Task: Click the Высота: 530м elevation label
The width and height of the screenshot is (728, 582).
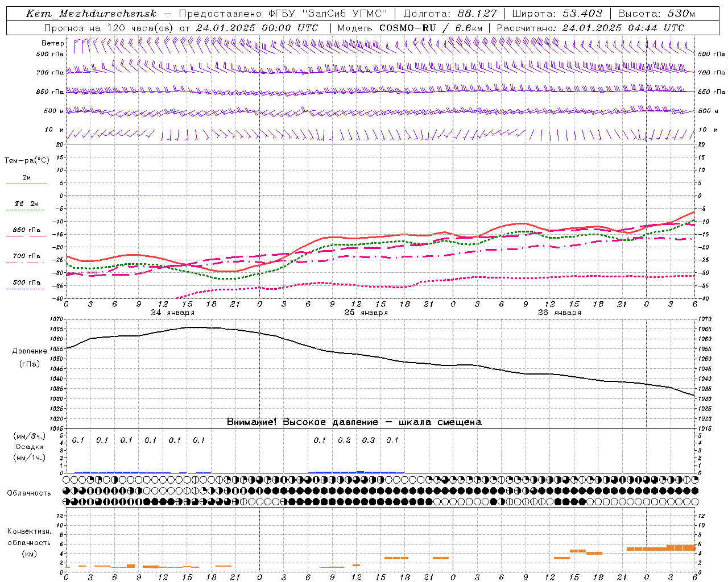Action: (656, 14)
